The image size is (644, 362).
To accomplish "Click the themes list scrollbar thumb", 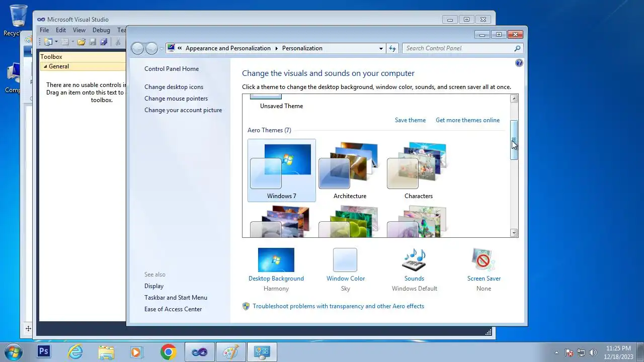I will pos(514,140).
